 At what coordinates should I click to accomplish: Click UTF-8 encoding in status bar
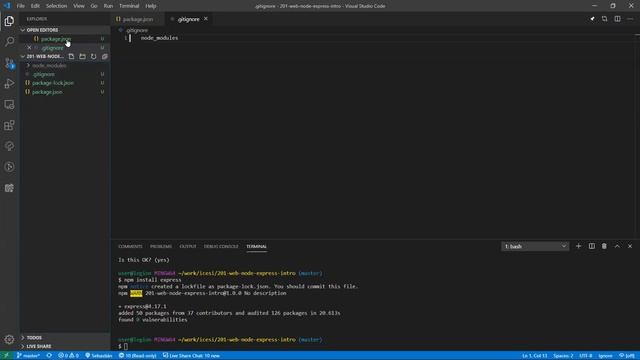click(585, 356)
